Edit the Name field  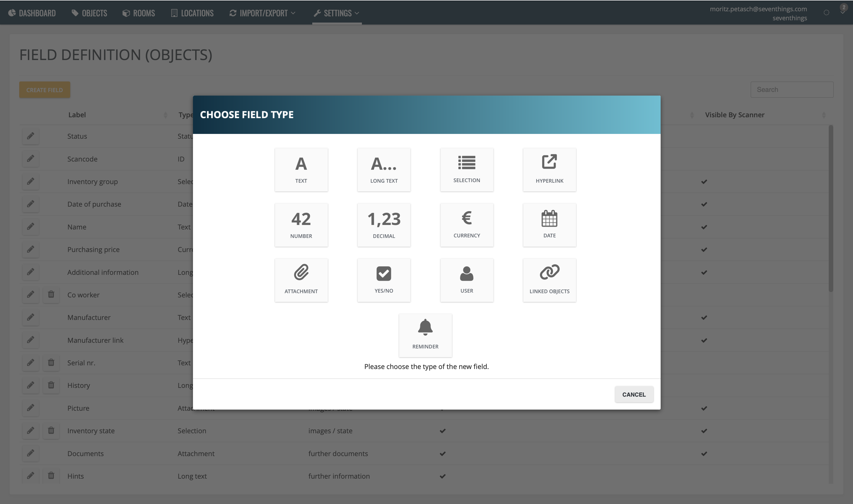click(x=30, y=227)
